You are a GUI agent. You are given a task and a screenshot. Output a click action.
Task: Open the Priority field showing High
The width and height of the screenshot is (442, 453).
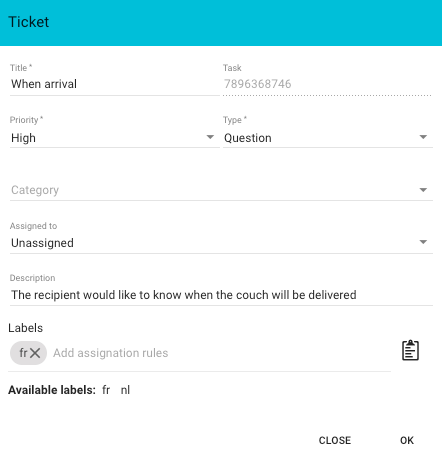115,138
